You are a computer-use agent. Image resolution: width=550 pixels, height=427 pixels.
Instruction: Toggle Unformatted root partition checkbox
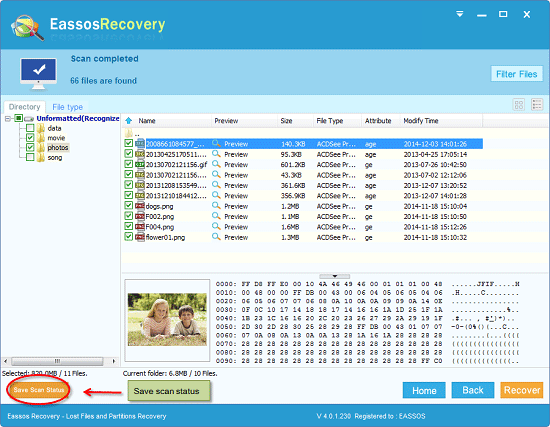pyautogui.click(x=19, y=118)
